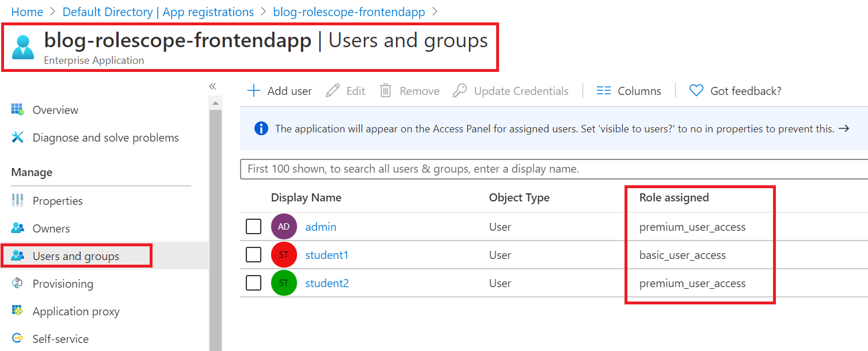Click the sidebar scrollbar up arrow
Image resolution: width=868 pixels, height=351 pixels.
pyautogui.click(x=216, y=104)
